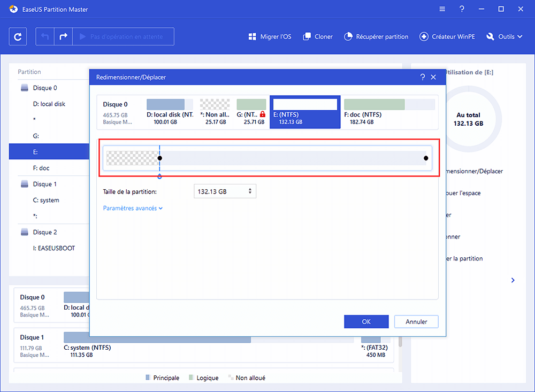Click the right resize handle on partition bar
The width and height of the screenshot is (535, 392).
(x=426, y=158)
